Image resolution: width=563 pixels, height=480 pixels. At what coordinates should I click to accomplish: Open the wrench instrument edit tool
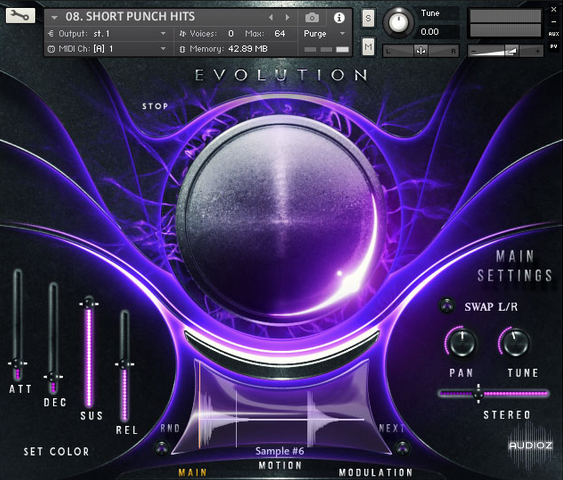tap(20, 16)
